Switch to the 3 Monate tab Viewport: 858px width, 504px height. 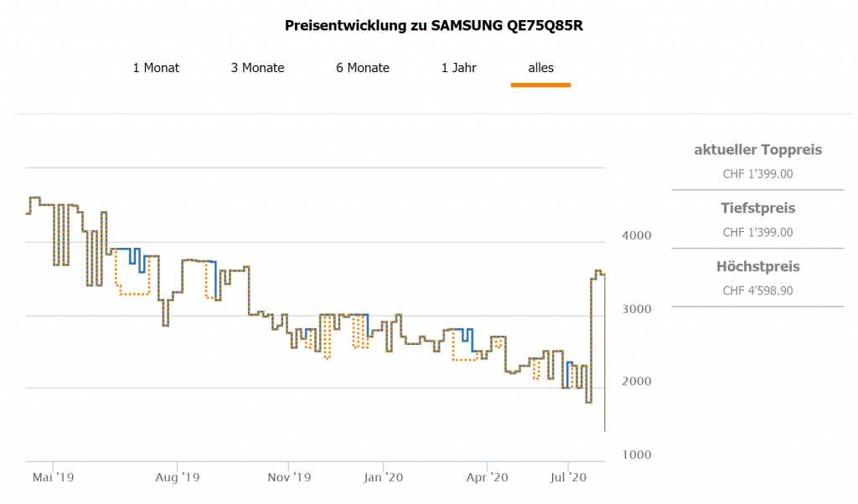coord(257,68)
